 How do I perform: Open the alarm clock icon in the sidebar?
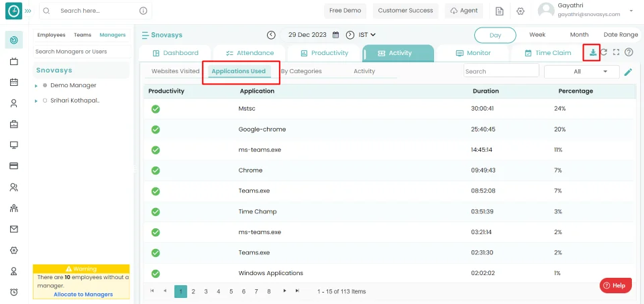pos(14,292)
